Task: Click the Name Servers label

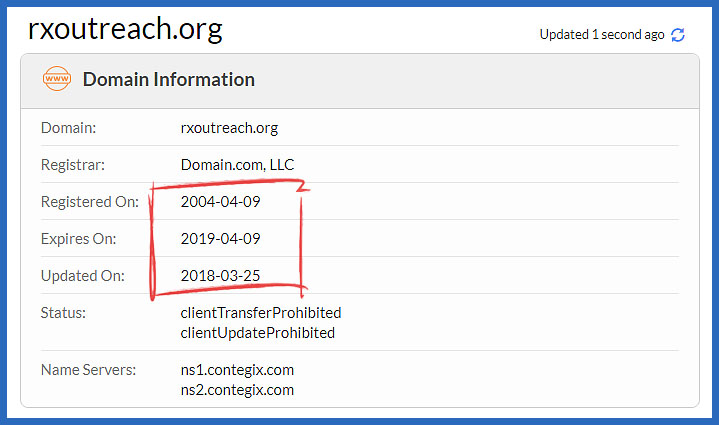Action: click(x=88, y=370)
